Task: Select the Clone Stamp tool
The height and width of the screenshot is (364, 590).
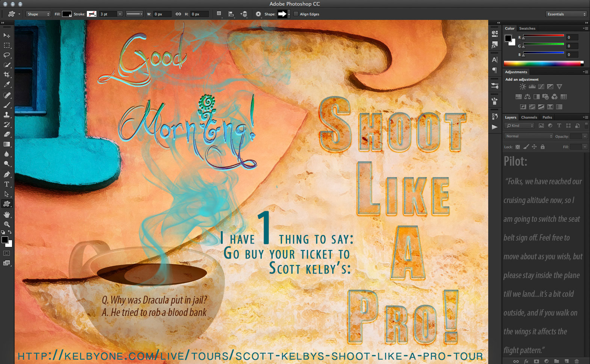Action: point(7,115)
